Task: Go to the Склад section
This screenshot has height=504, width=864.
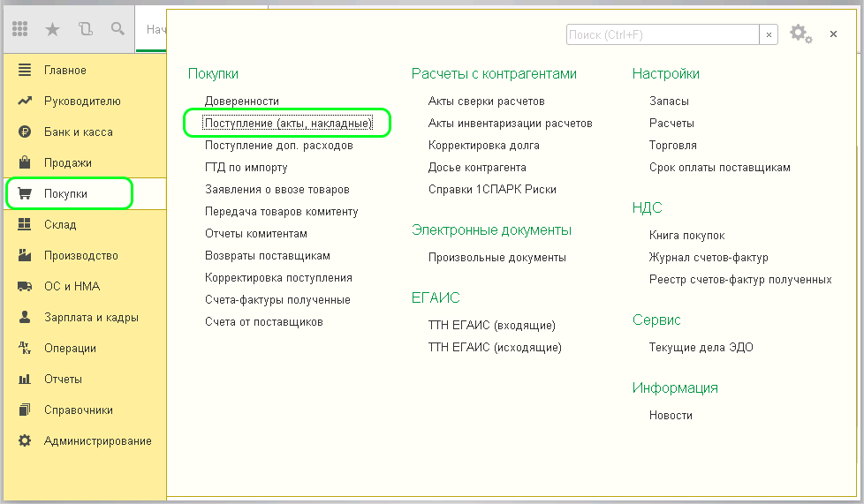Action: 60,224
